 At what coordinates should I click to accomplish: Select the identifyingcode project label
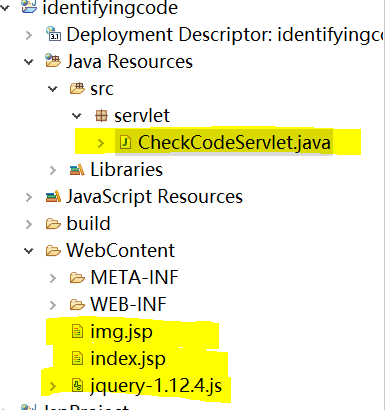(110, 8)
